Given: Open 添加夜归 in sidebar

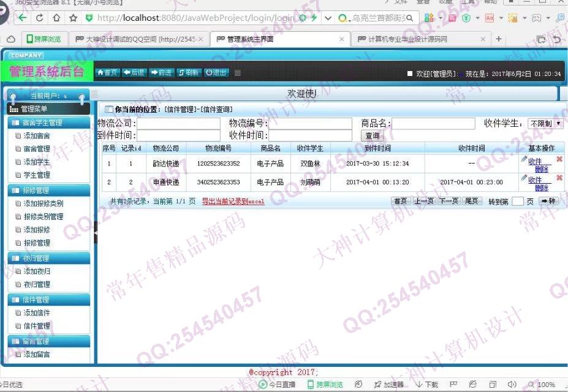Looking at the screenshot, I should click(37, 271).
